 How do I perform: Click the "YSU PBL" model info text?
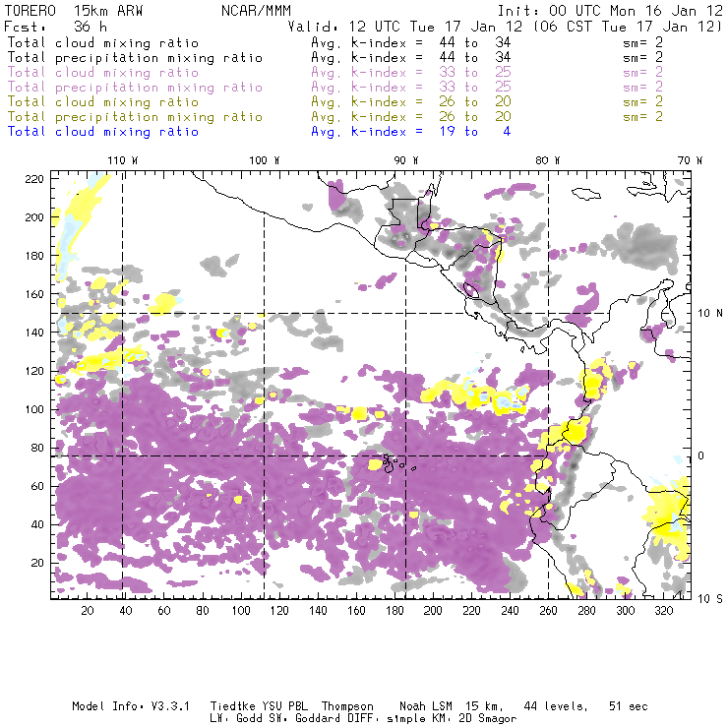click(x=284, y=706)
